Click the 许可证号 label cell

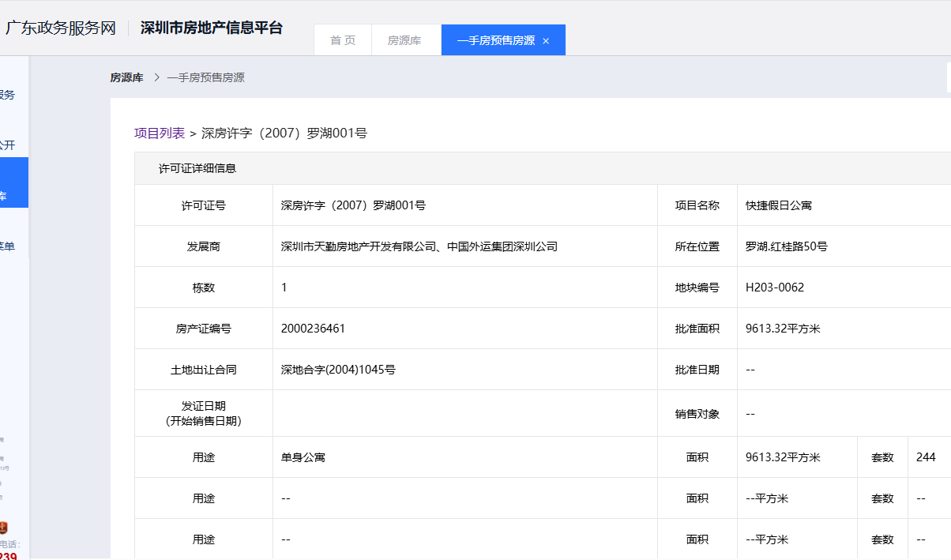pos(204,205)
